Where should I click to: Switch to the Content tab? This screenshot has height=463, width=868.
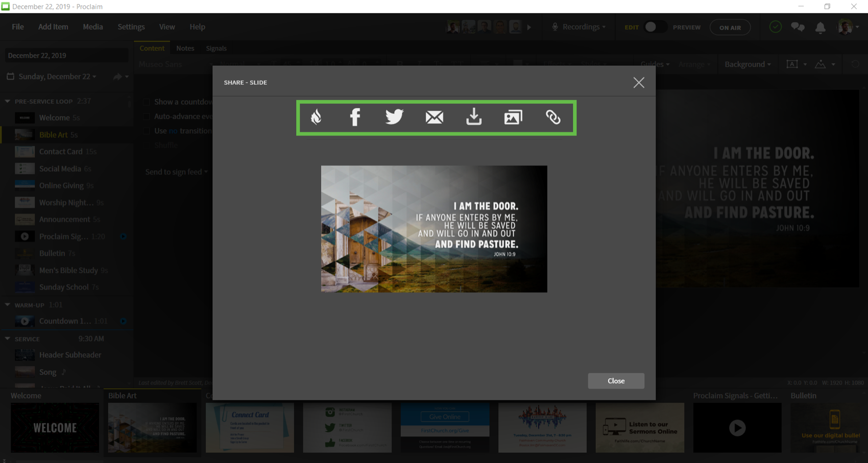tap(152, 48)
